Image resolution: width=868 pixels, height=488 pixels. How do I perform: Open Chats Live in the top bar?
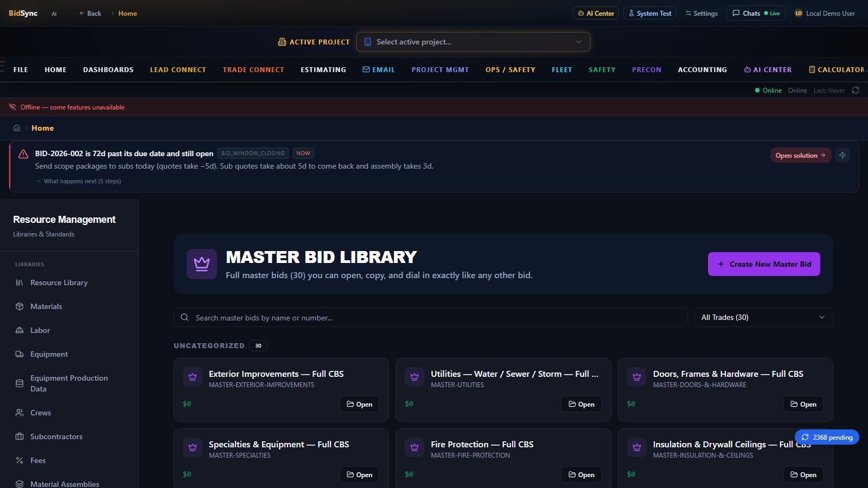756,13
